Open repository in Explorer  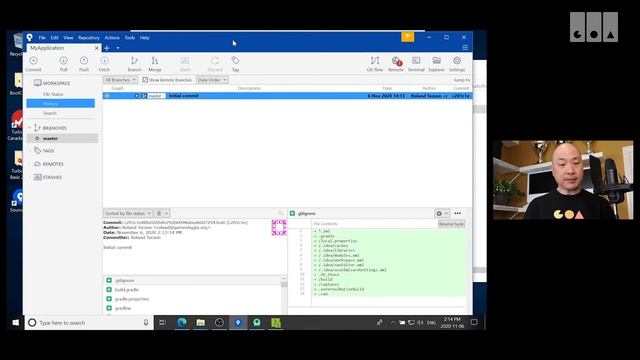pos(436,64)
